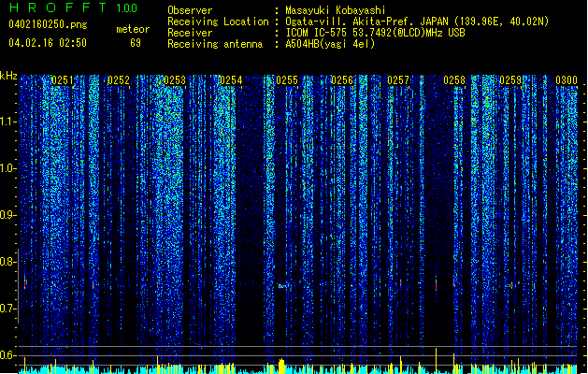This screenshot has width=588, height=374.
Task: Click the 0258 time marker
Action: tap(454, 80)
